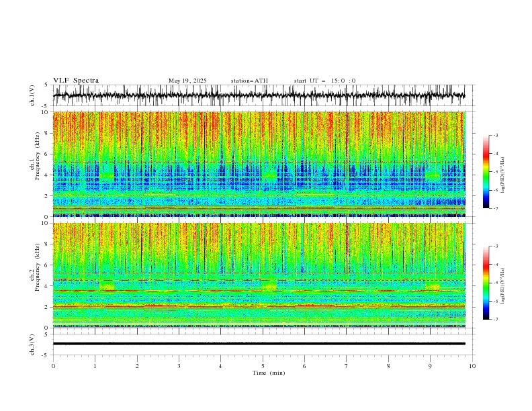Click inside the ch.1 spectrogram panel
The image size is (532, 411).
click(259, 164)
